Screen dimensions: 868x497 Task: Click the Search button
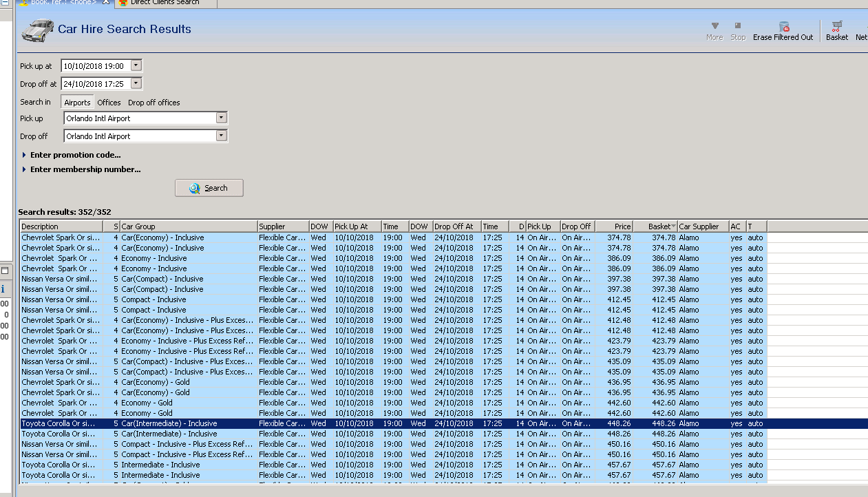[209, 188]
